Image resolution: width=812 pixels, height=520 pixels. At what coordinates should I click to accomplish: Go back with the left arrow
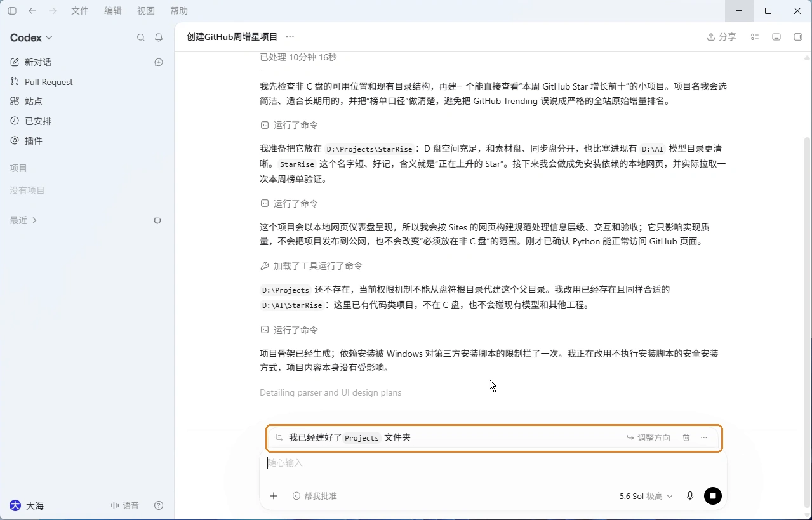(x=32, y=11)
